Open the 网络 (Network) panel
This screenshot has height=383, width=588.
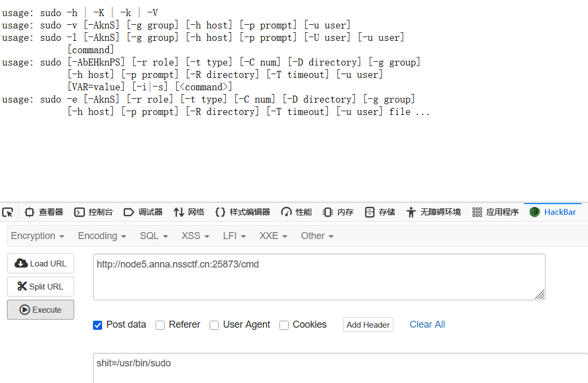[189, 212]
